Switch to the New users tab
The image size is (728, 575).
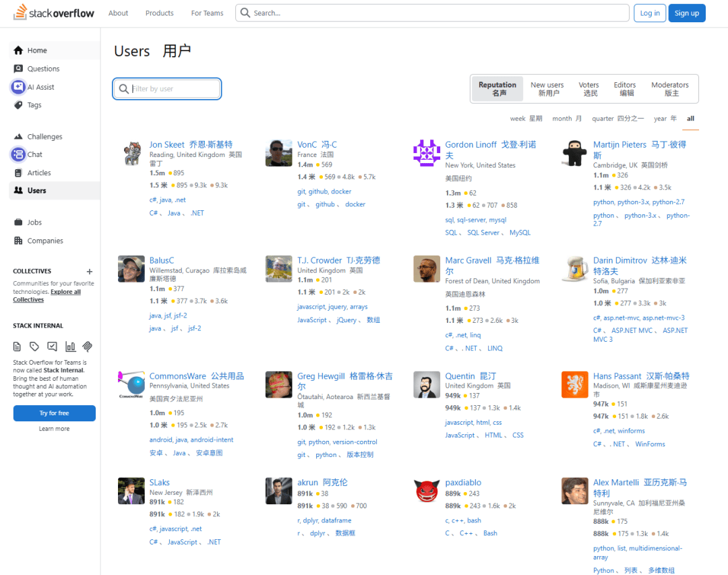click(547, 89)
